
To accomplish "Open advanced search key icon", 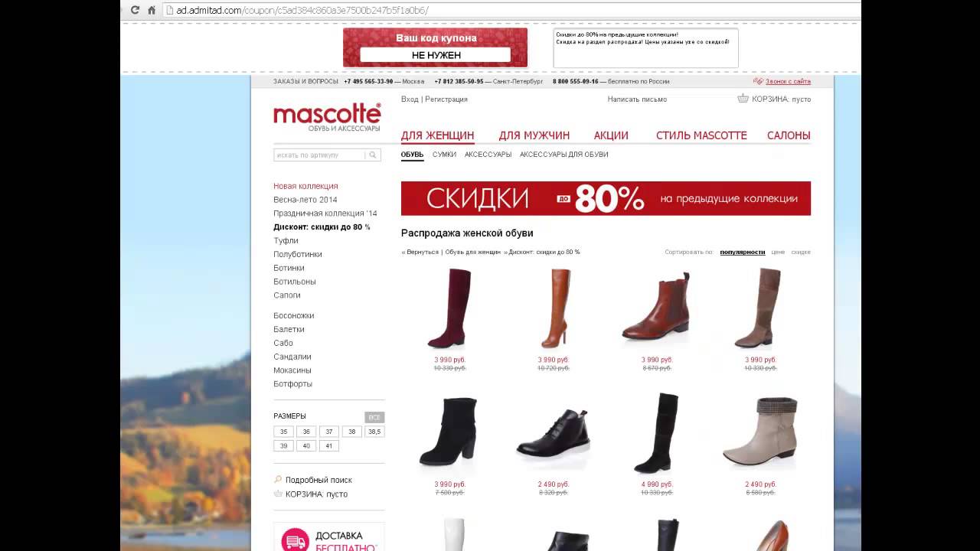I will tap(278, 480).
